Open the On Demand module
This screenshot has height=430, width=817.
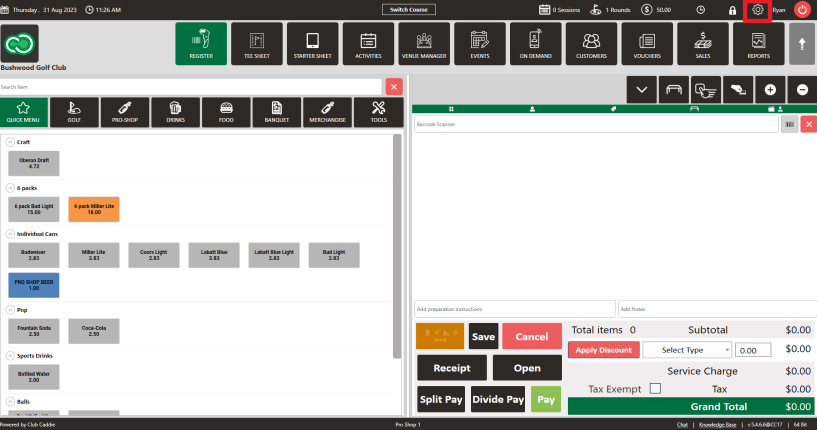[x=536, y=44]
